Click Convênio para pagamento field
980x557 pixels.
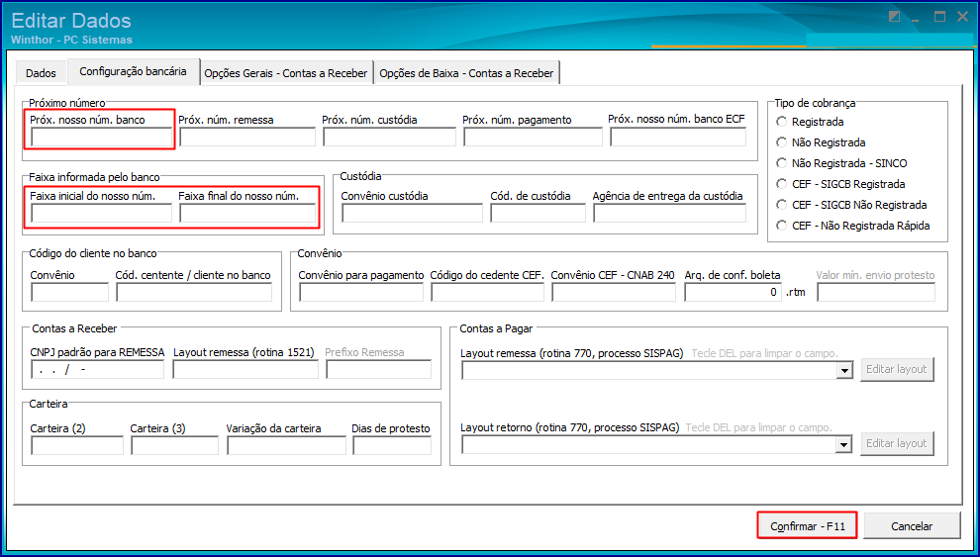click(361, 292)
